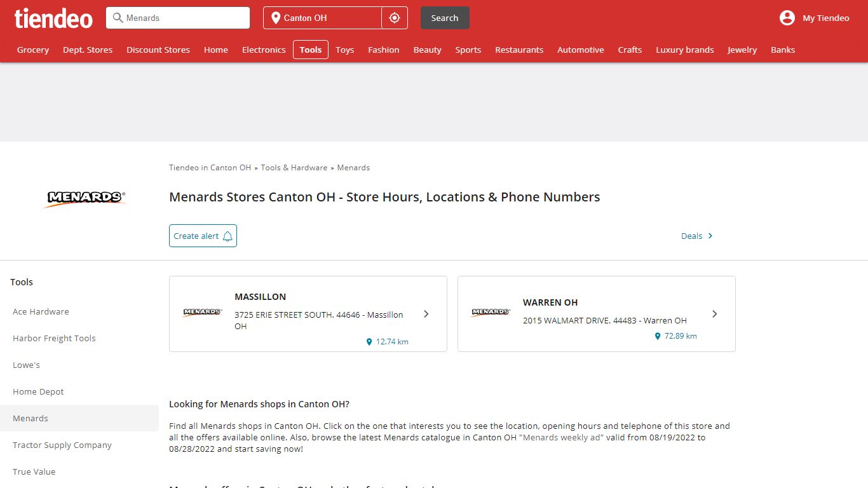The image size is (868, 488).
Task: Click the distance pin icon beside 12.74 km
Action: 369,342
